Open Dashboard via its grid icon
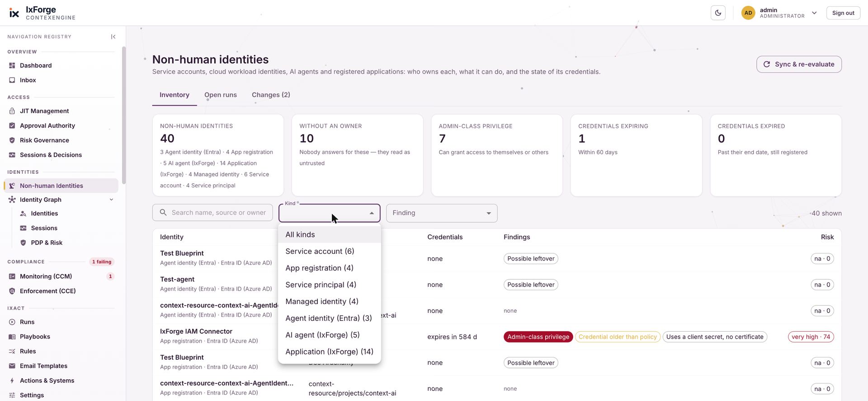Screen dimensions: 868x401 pyautogui.click(x=12, y=66)
